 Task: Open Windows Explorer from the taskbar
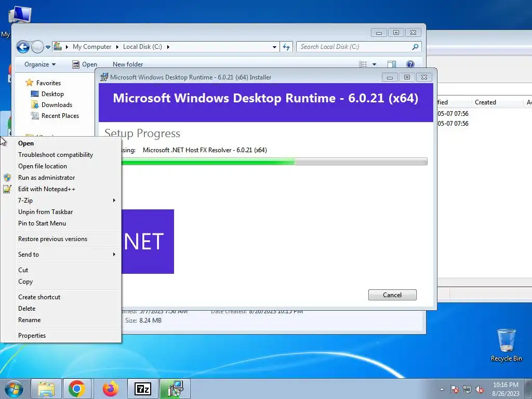(x=46, y=389)
